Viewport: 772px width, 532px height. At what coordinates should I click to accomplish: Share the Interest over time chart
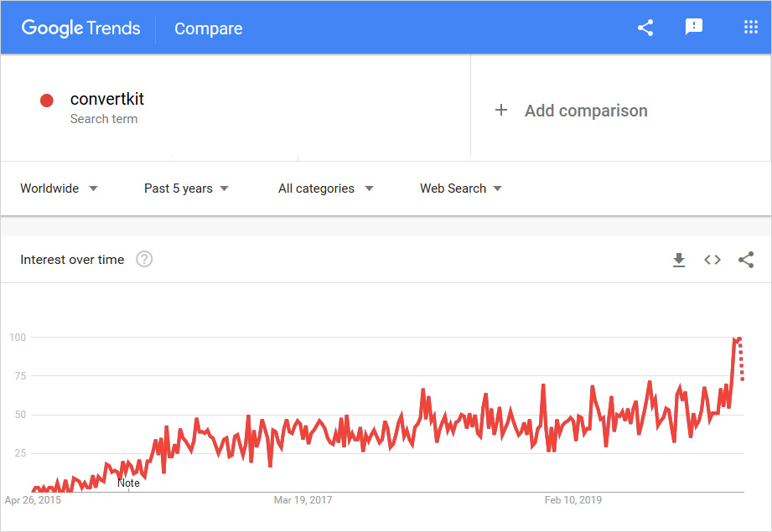[746, 260]
